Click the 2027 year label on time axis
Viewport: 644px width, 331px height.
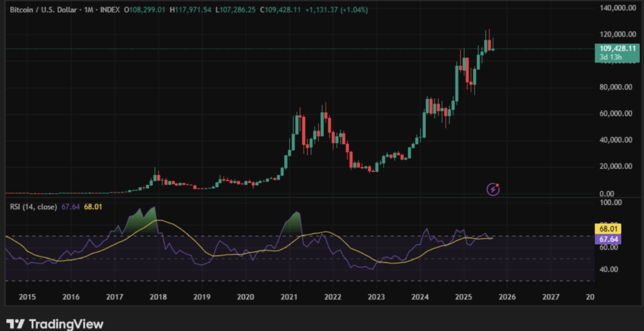550,297
